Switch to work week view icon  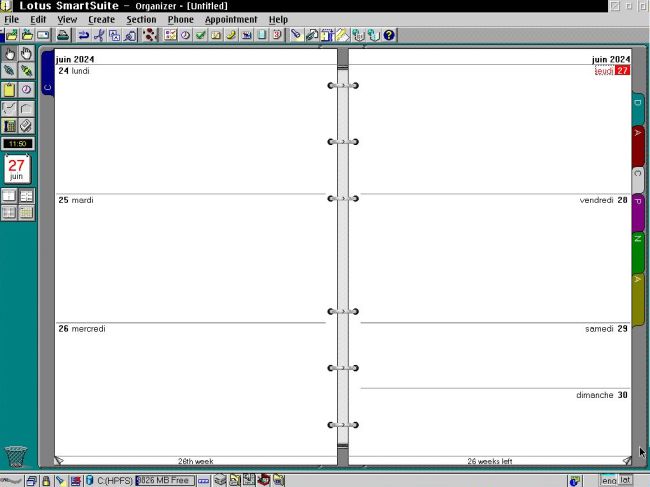coord(26,196)
